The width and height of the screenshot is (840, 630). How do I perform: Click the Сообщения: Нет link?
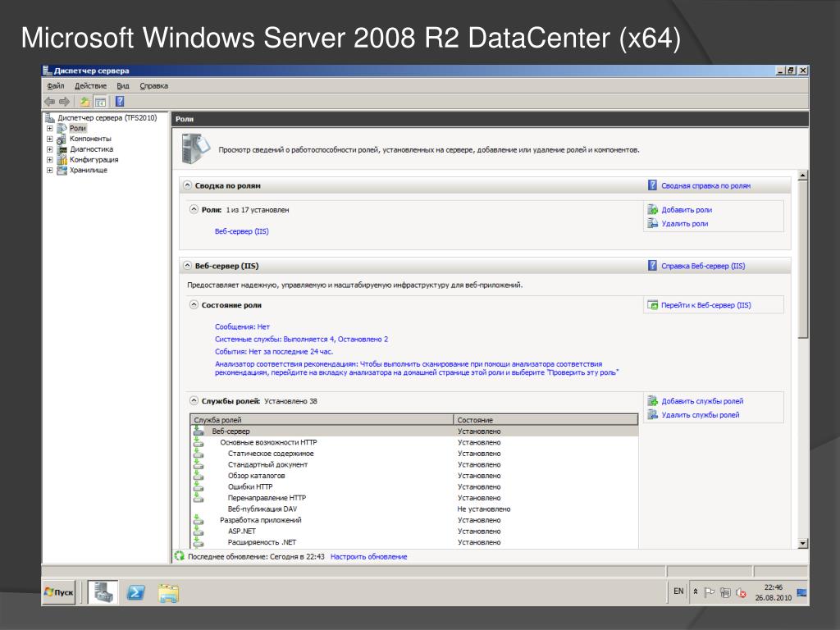pyautogui.click(x=242, y=326)
